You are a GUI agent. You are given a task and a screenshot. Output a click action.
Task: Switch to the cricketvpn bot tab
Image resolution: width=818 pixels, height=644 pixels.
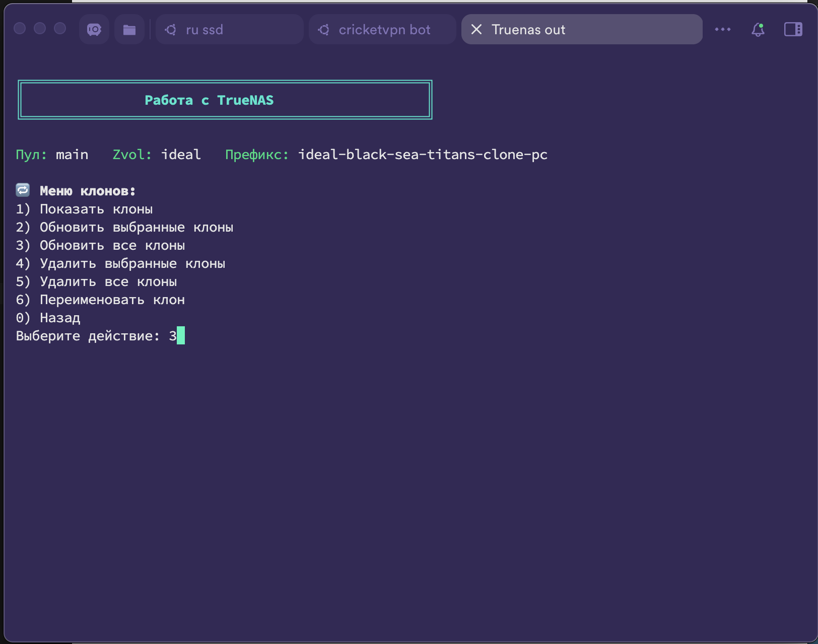coord(384,30)
